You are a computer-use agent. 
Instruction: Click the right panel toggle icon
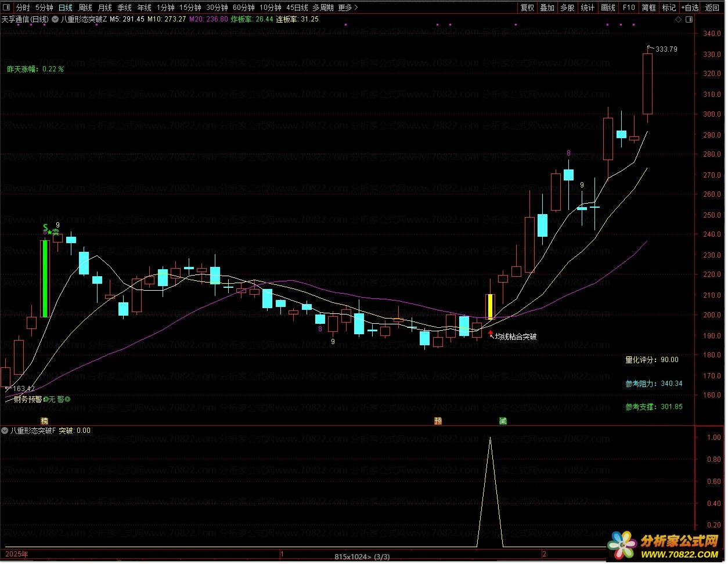coord(689,19)
